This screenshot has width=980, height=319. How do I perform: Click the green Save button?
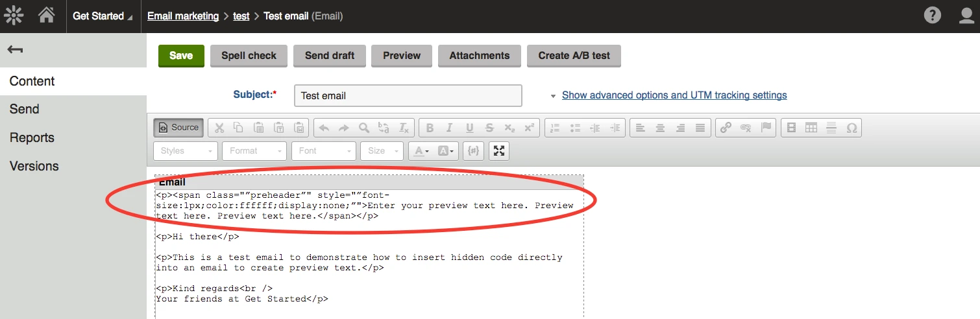181,56
